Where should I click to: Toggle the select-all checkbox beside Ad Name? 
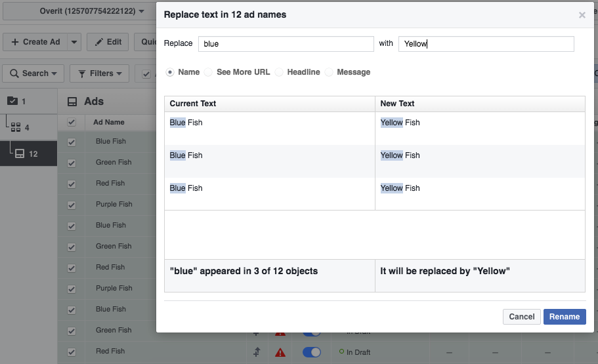(x=72, y=122)
